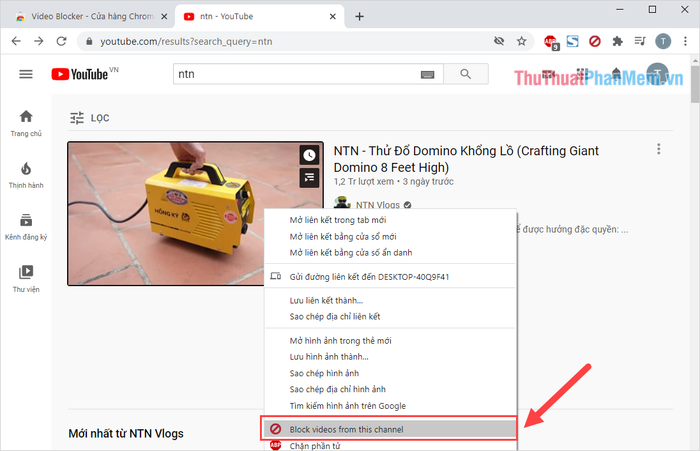The image size is (700, 451).
Task: Open the Chrome profile avatar T
Action: point(663,42)
